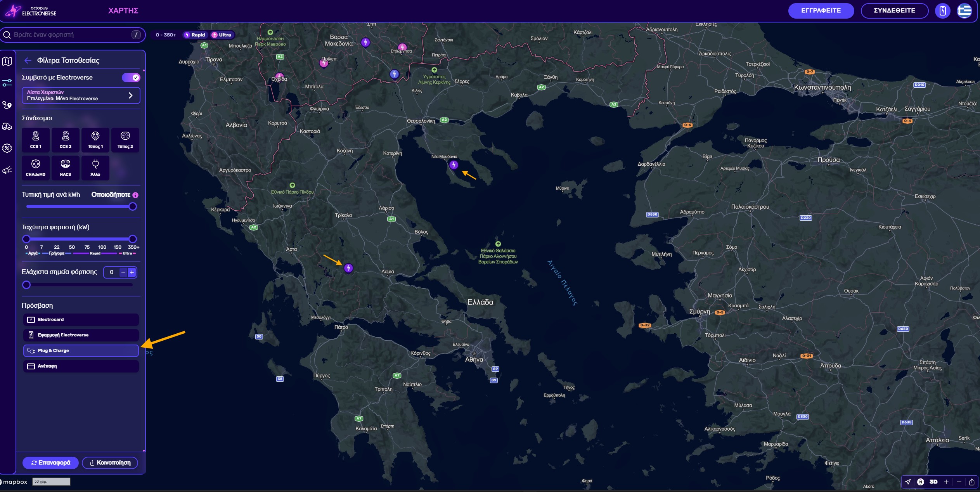Click the price per kWh slider handle
The height and width of the screenshot is (492, 980).
pos(133,206)
